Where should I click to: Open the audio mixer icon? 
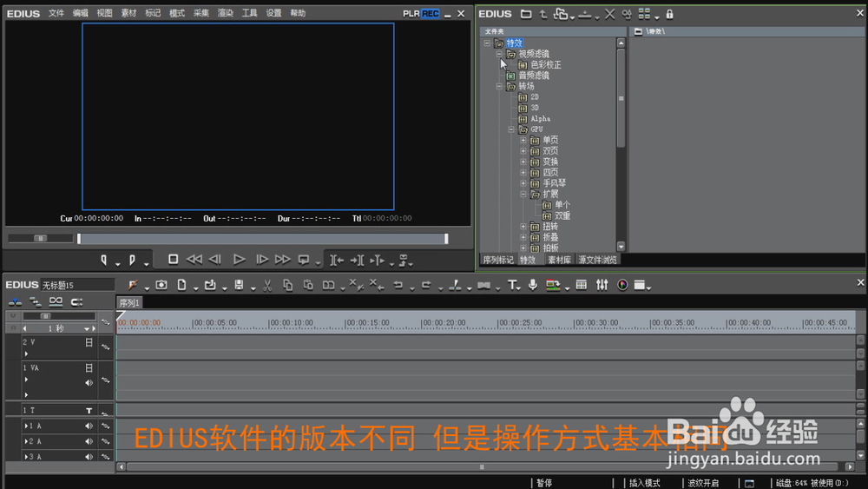[602, 285]
